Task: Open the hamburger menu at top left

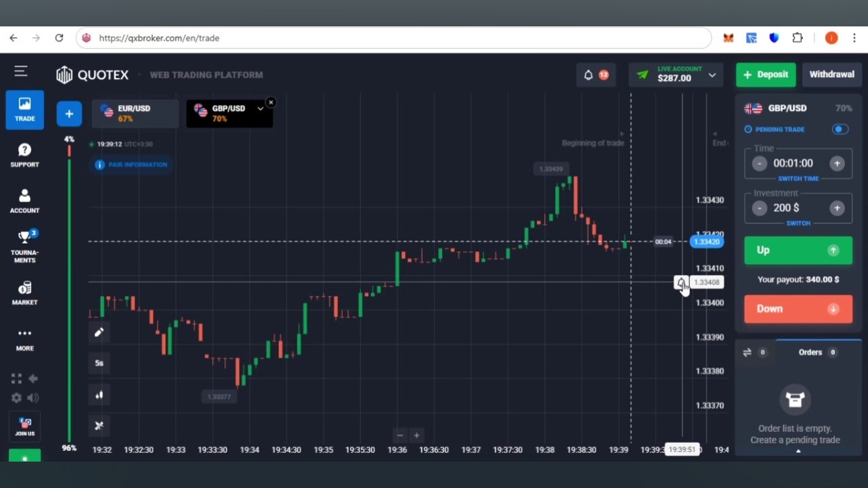Action: pos(21,71)
